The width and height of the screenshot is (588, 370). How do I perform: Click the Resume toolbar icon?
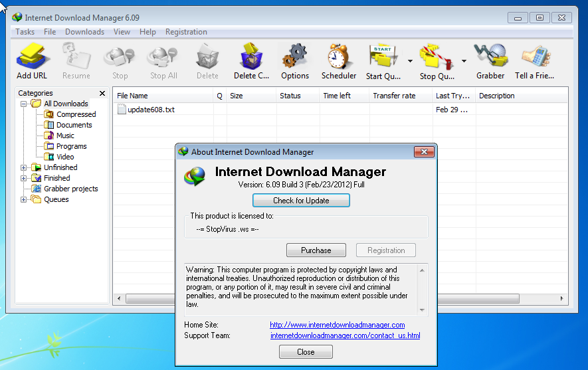pyautogui.click(x=76, y=56)
